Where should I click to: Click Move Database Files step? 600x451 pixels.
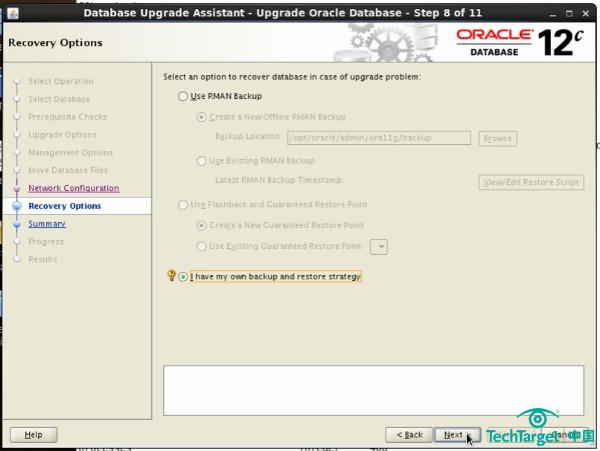click(68, 170)
